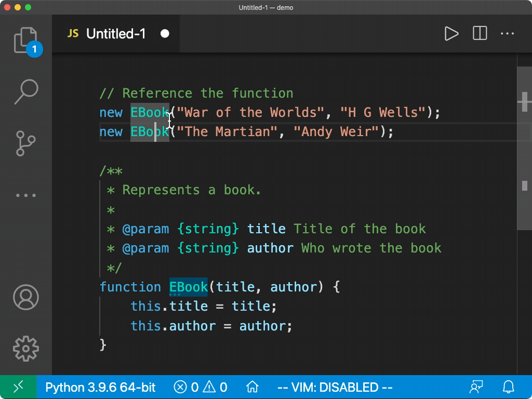Open additional views via the activity bar ellipsis
Viewport: 532px width, 399px height.
coord(26,195)
